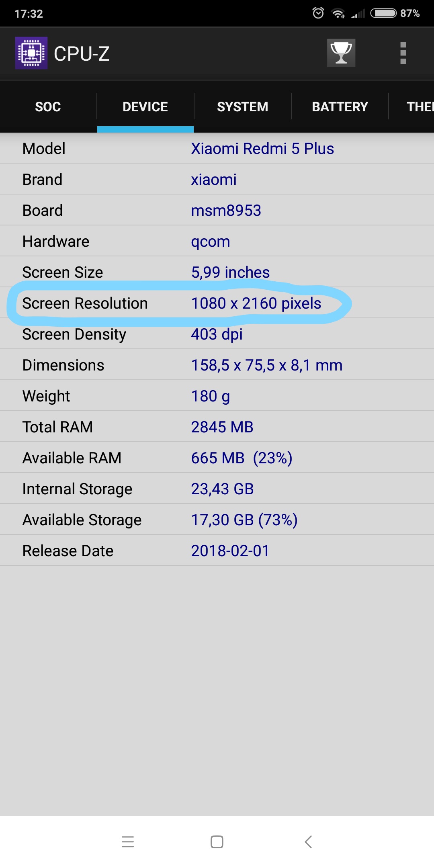The width and height of the screenshot is (434, 868).
Task: Go to the BATTERY tab
Action: coord(340,107)
